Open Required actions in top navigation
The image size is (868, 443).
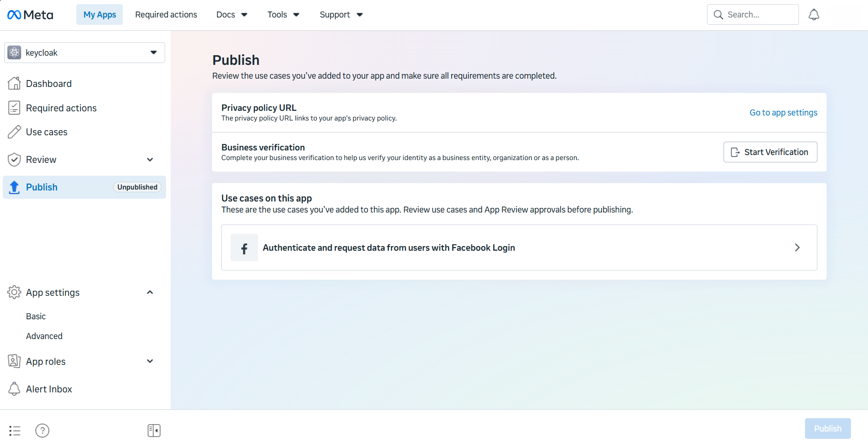click(x=166, y=15)
